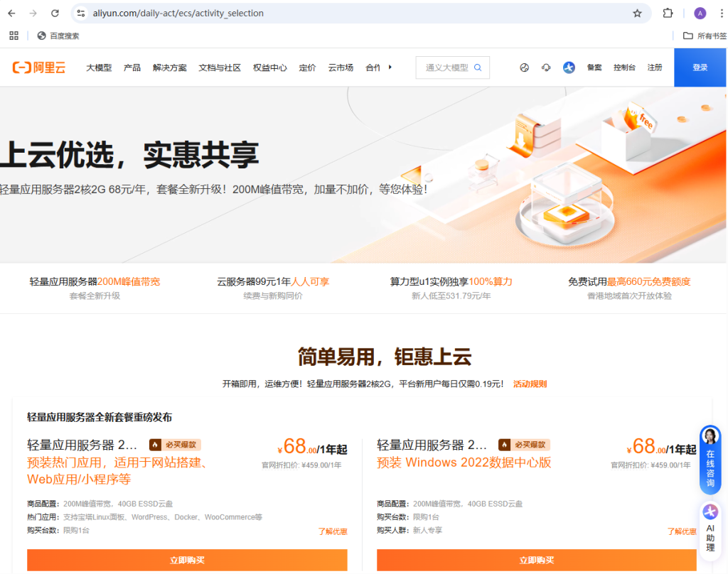Image resolution: width=728 pixels, height=574 pixels.
Task: Expand more nav items with arrow
Action: click(390, 67)
